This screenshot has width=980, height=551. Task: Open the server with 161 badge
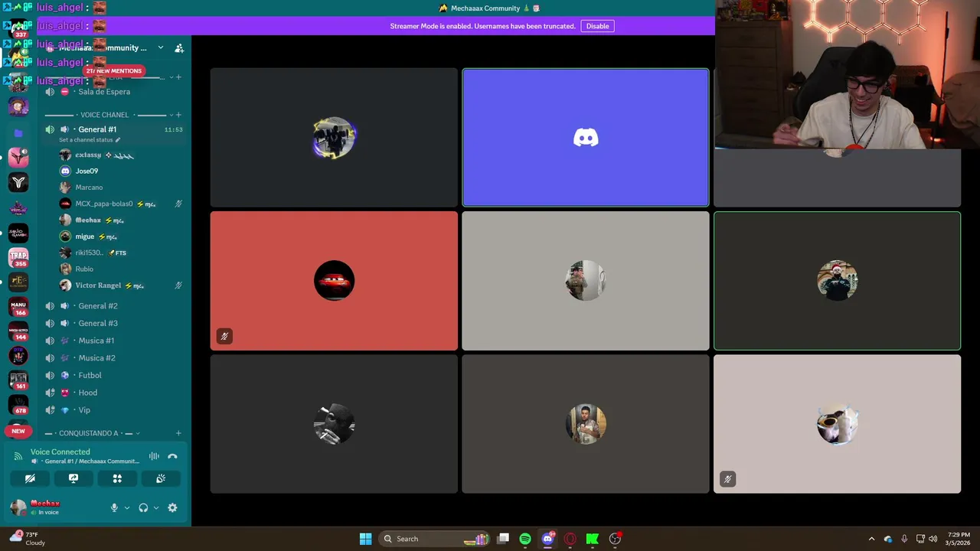pyautogui.click(x=18, y=380)
